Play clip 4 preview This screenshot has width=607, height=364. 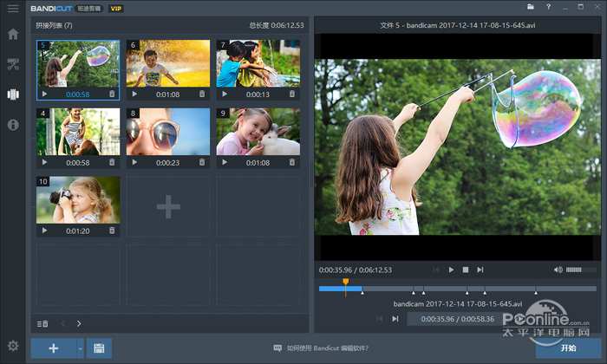[44, 162]
